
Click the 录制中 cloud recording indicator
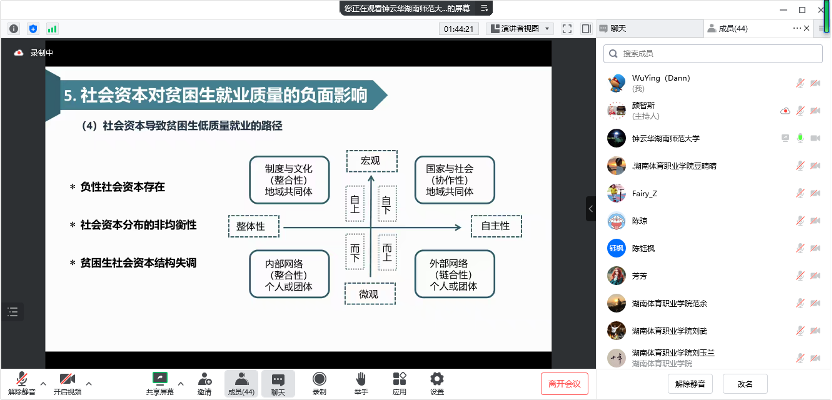(33, 53)
